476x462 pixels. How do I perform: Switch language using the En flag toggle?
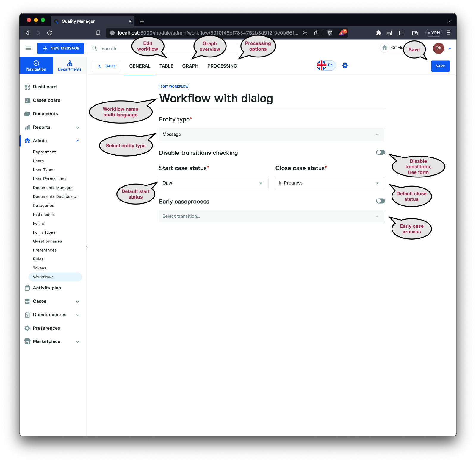326,65
